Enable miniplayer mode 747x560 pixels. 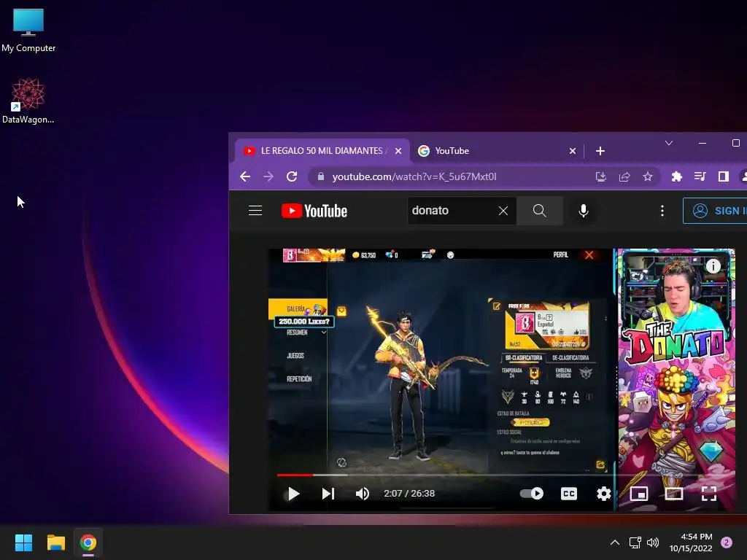[639, 494]
